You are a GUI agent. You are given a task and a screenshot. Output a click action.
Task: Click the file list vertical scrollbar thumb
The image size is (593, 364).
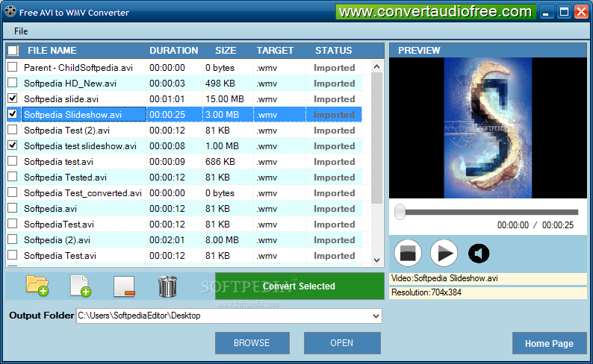pyautogui.click(x=376, y=139)
